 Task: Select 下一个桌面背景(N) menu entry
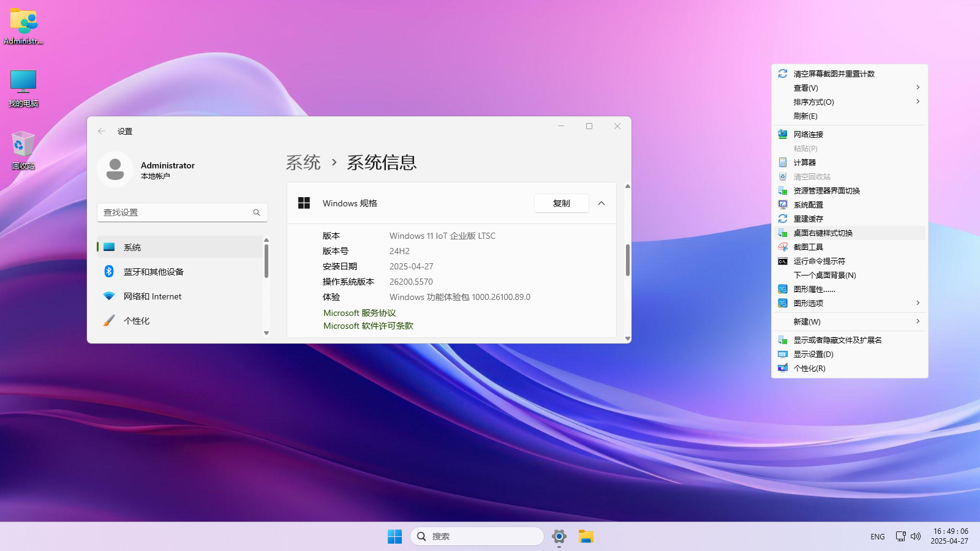pyautogui.click(x=850, y=275)
